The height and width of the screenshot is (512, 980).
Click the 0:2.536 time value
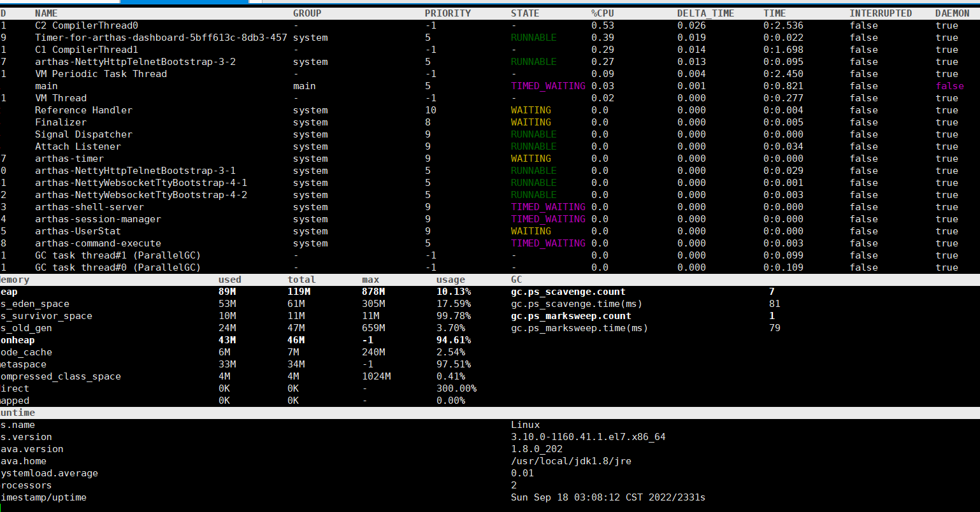(x=784, y=25)
